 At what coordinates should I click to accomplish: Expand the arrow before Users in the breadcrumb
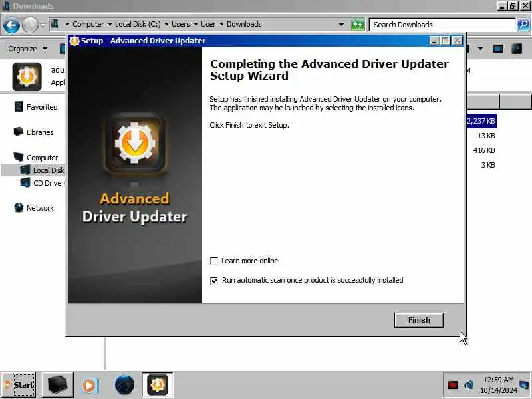click(x=166, y=24)
